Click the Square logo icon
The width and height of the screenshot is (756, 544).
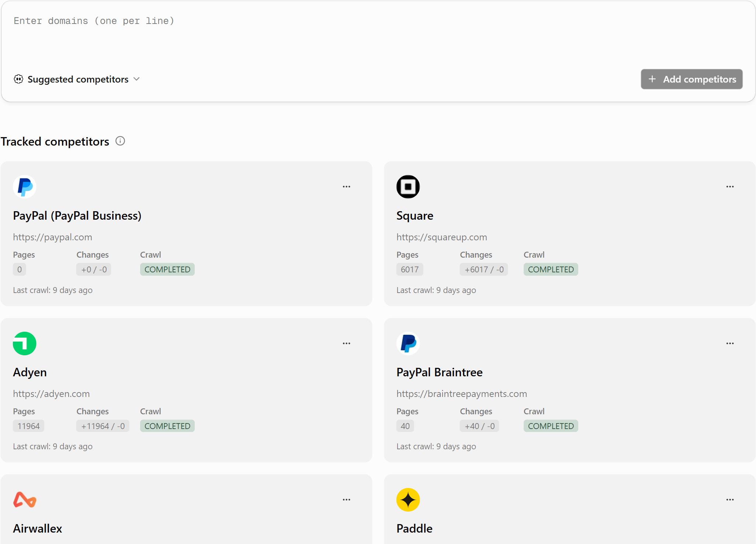(408, 187)
